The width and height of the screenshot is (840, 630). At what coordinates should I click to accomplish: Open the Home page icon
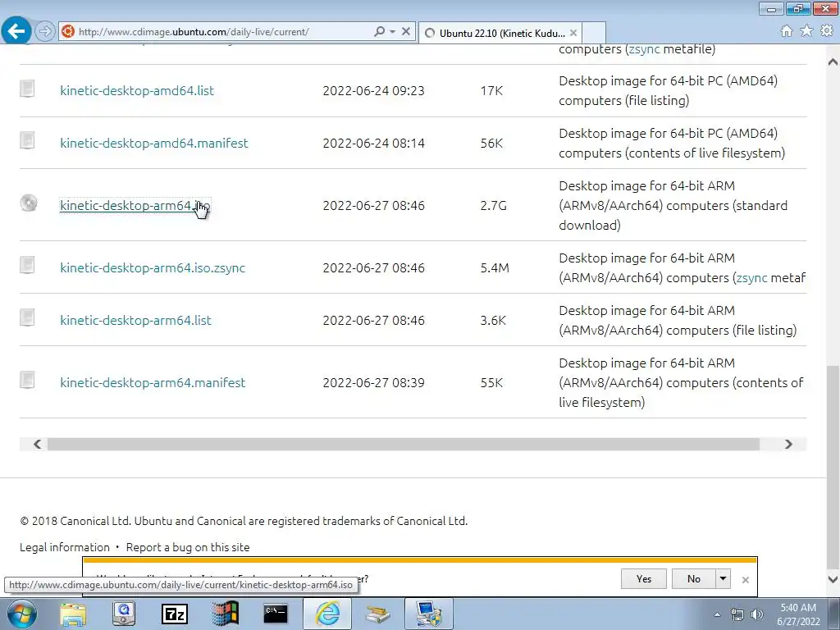click(x=787, y=31)
